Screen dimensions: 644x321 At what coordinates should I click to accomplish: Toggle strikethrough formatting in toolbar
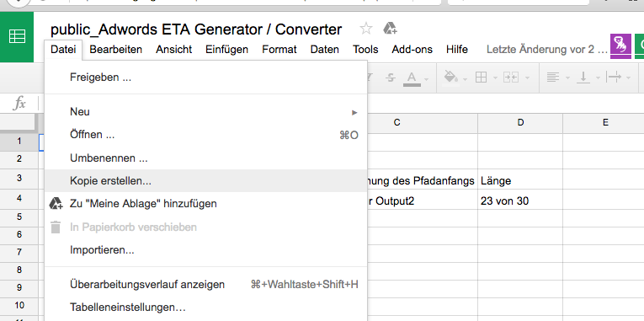coord(391,78)
